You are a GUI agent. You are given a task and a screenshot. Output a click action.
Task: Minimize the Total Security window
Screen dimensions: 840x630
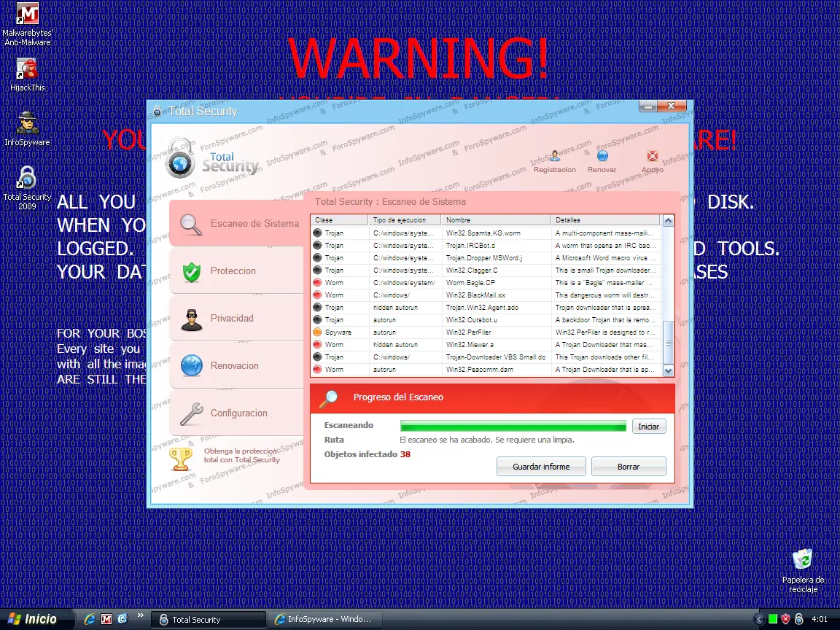point(648,106)
